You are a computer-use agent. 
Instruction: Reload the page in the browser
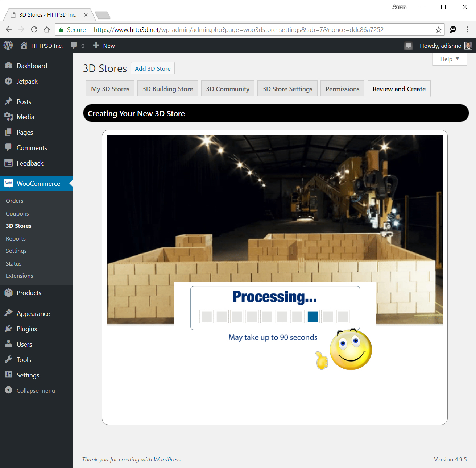[x=34, y=30]
